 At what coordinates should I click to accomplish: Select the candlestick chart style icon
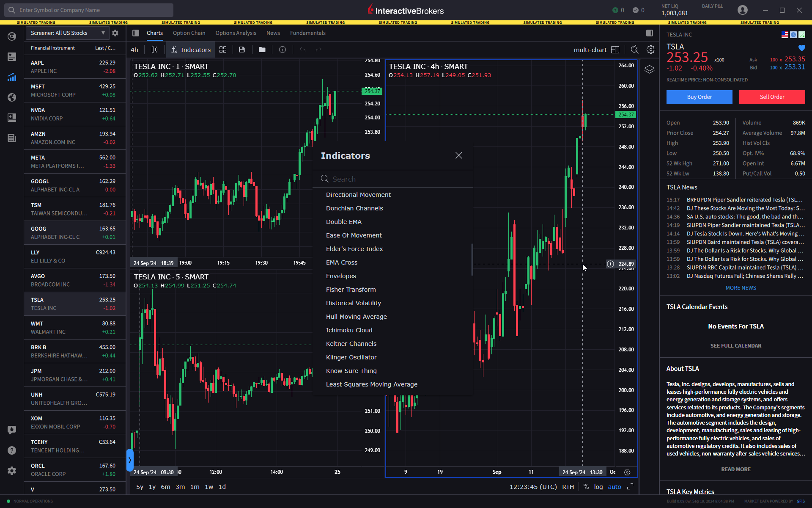154,50
